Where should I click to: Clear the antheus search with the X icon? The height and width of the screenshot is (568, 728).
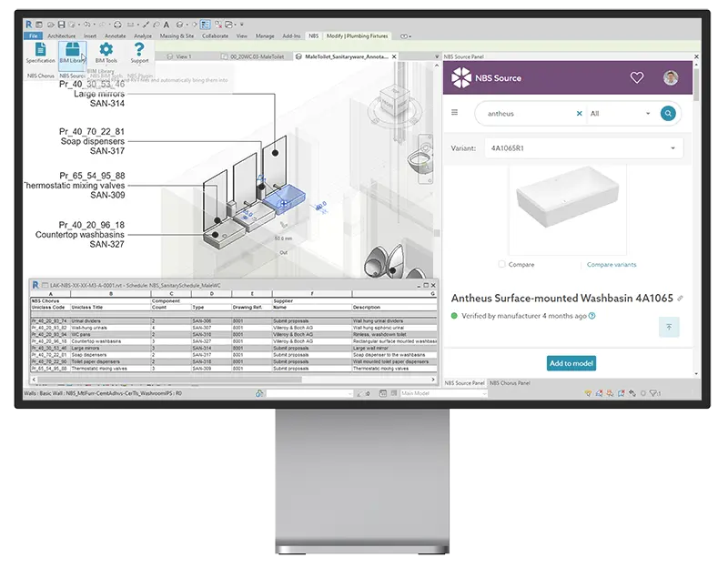click(578, 113)
